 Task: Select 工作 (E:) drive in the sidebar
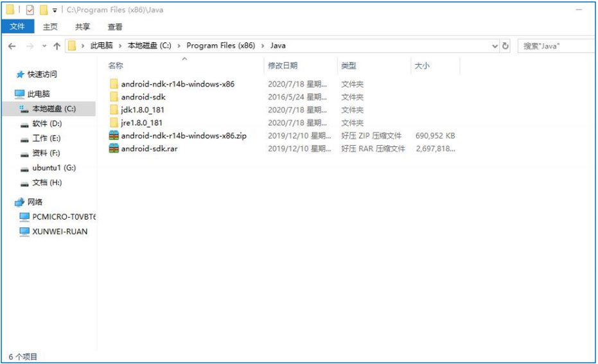[x=46, y=138]
